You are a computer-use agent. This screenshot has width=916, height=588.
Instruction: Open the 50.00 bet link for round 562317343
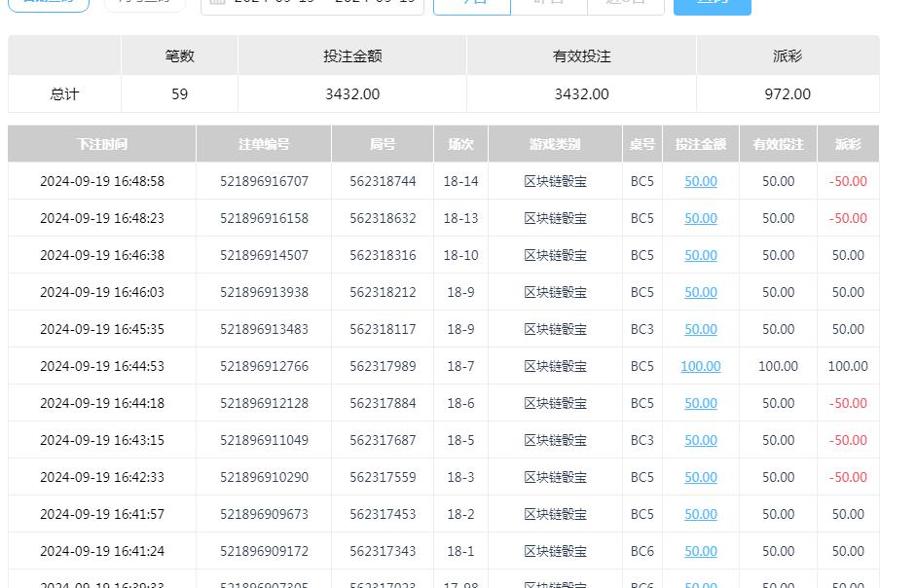700,551
